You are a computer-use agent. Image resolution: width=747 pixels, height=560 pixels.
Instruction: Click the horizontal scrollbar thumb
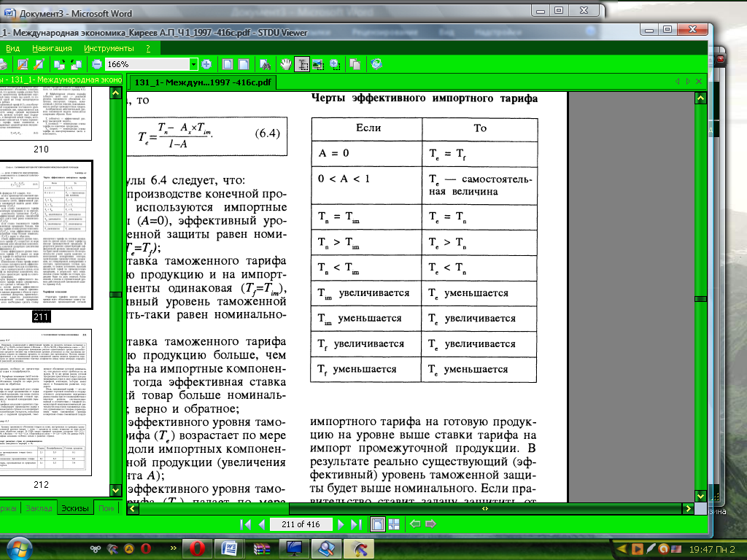(x=485, y=508)
